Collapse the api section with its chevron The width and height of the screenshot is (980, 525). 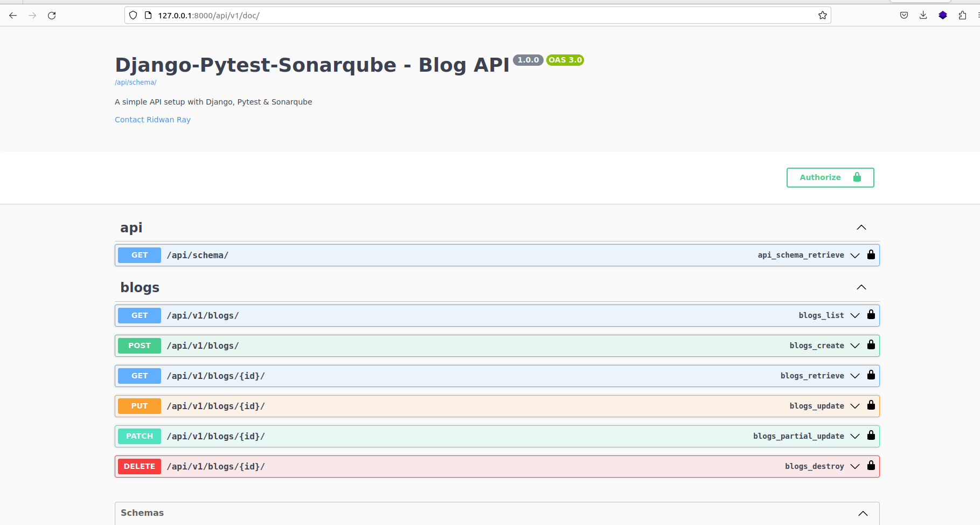pyautogui.click(x=861, y=227)
